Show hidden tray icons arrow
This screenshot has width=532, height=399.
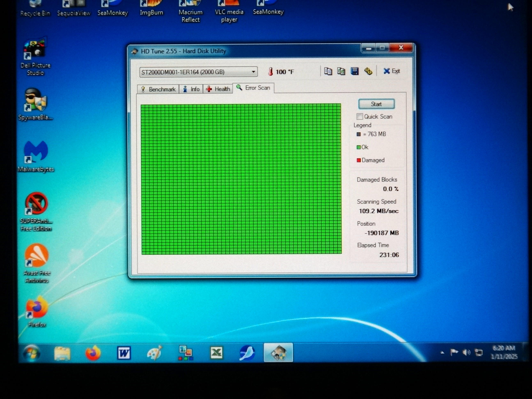442,353
